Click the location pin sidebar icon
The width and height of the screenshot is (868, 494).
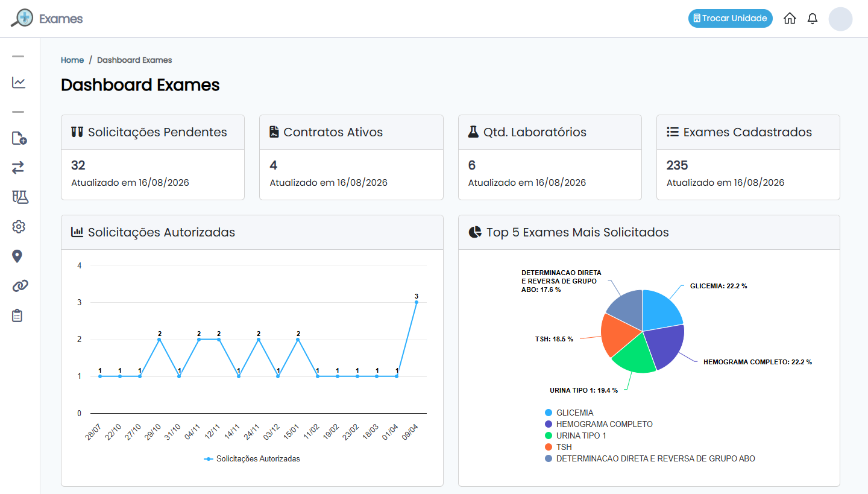(x=17, y=256)
